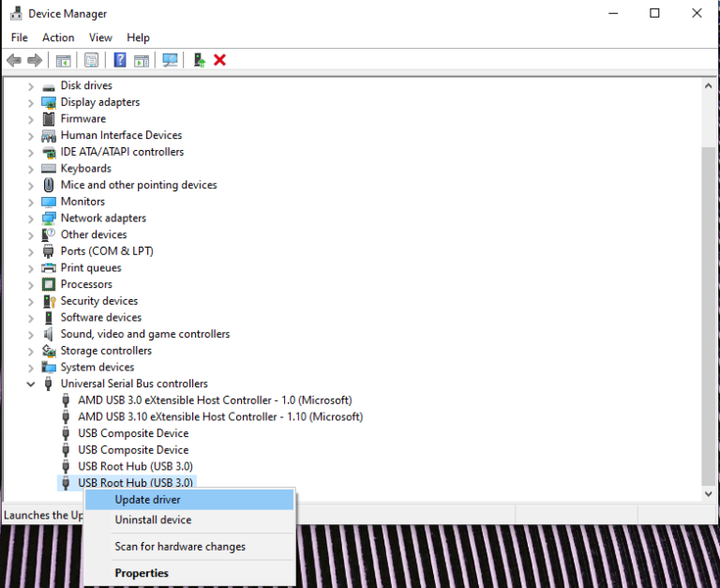Screen dimensions: 720x588
Task: Select the Firmware label
Action: [83, 118]
